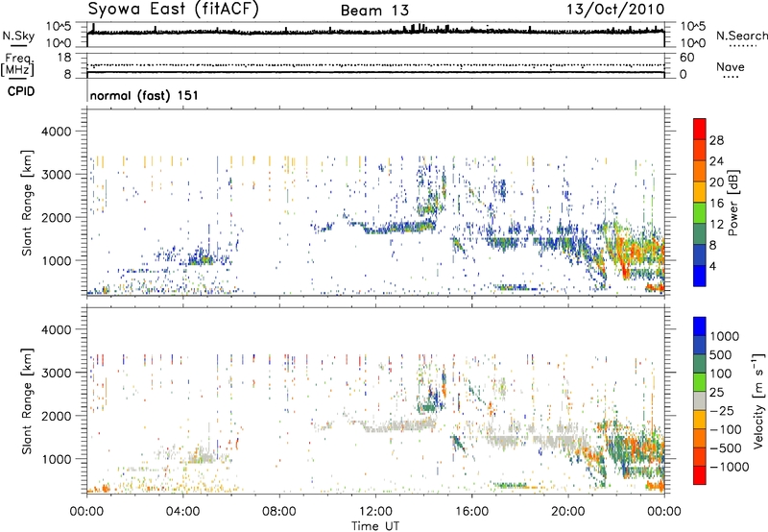
Task: Select the "−500" tick on Velocity colorbar
Action: (x=726, y=447)
